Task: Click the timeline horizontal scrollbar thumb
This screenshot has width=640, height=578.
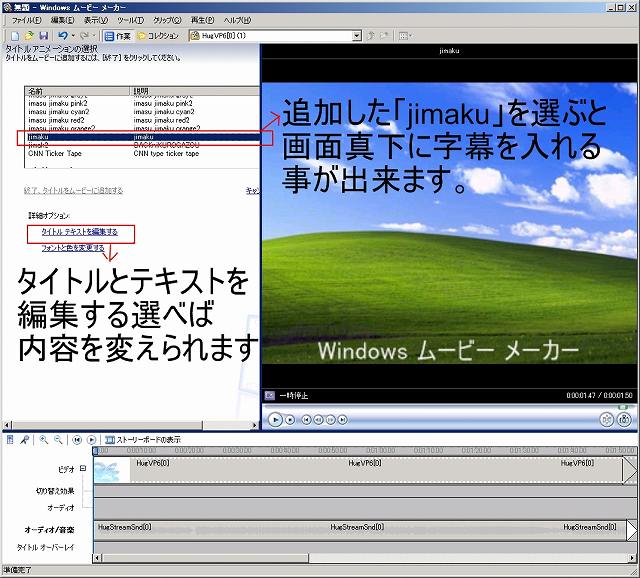Action: coord(205,558)
